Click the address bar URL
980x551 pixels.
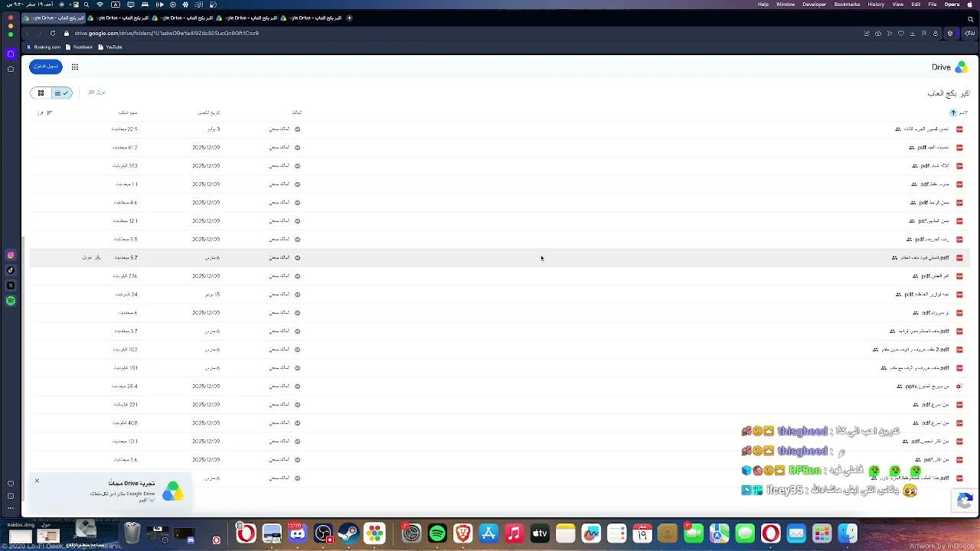(x=166, y=33)
